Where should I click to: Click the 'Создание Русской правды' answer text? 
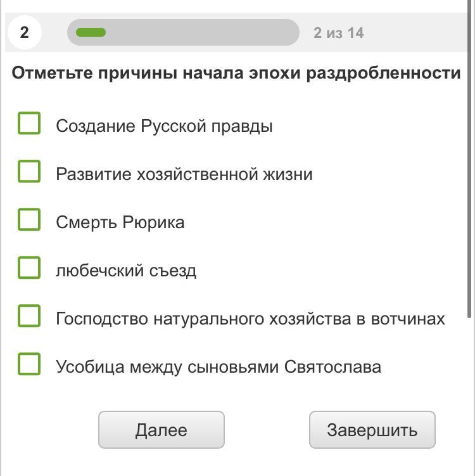(x=164, y=126)
